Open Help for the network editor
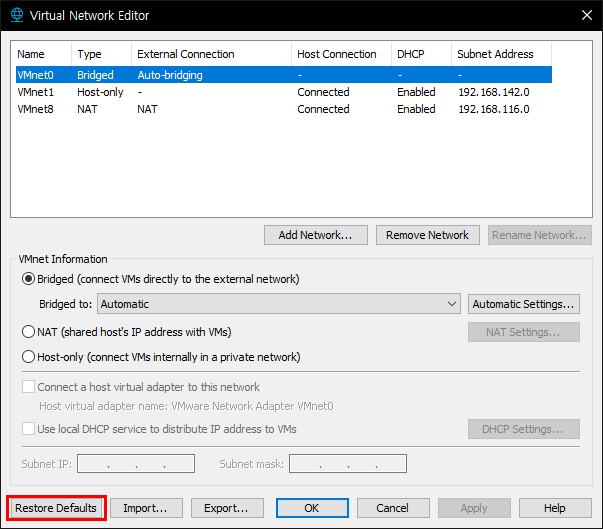Viewport: 603px width, 529px height. point(555,508)
